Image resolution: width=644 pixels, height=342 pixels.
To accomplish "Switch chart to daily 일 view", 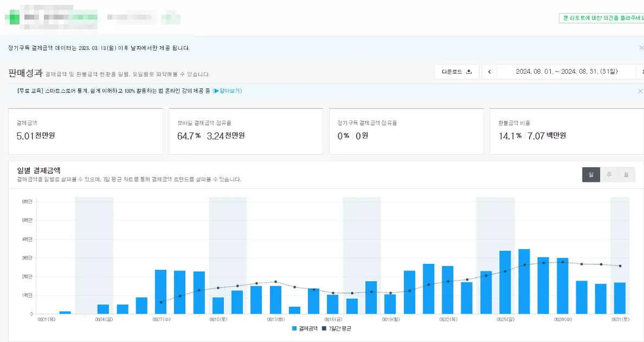I will (591, 175).
